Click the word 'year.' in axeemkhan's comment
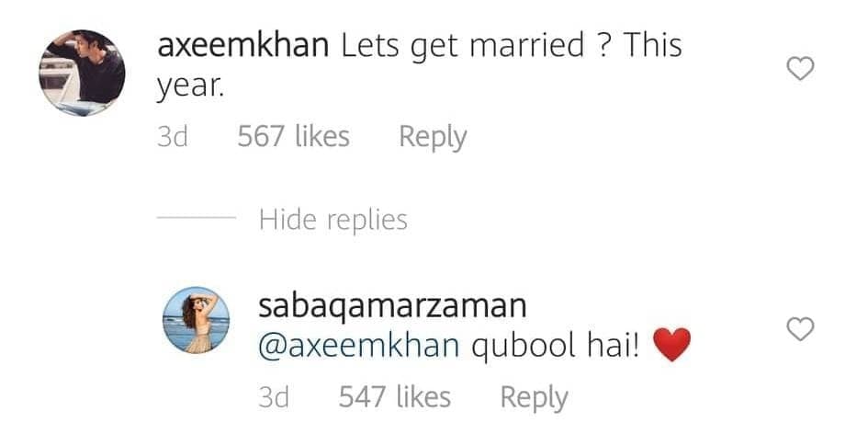Screen dimensions: 868x434 click(190, 86)
